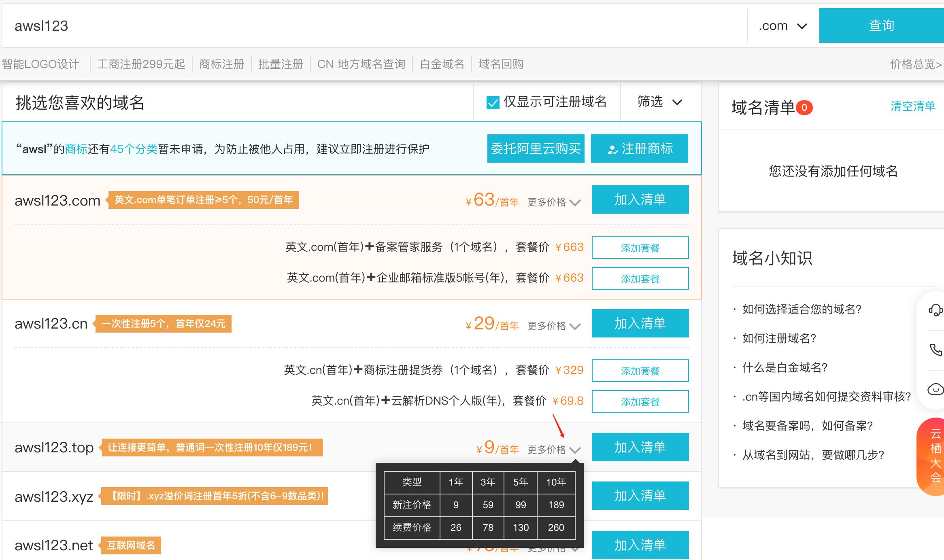Click 10年 renewal price 260
The image size is (944, 560).
[556, 528]
